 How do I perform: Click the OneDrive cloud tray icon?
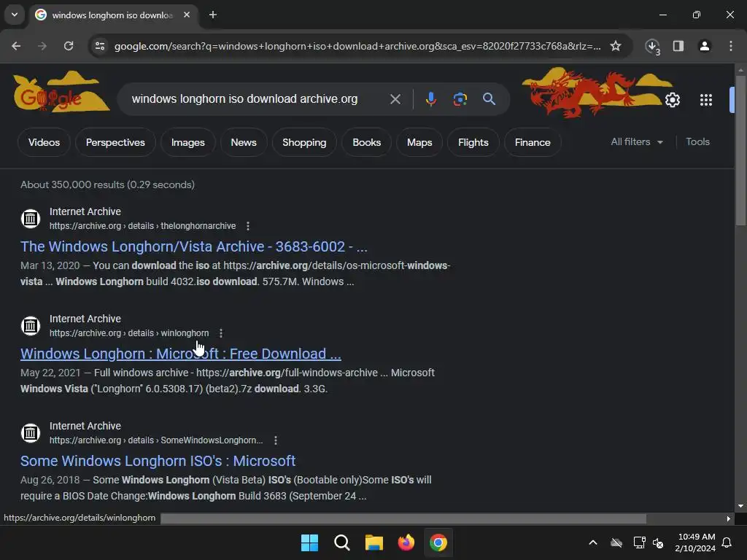click(x=616, y=542)
